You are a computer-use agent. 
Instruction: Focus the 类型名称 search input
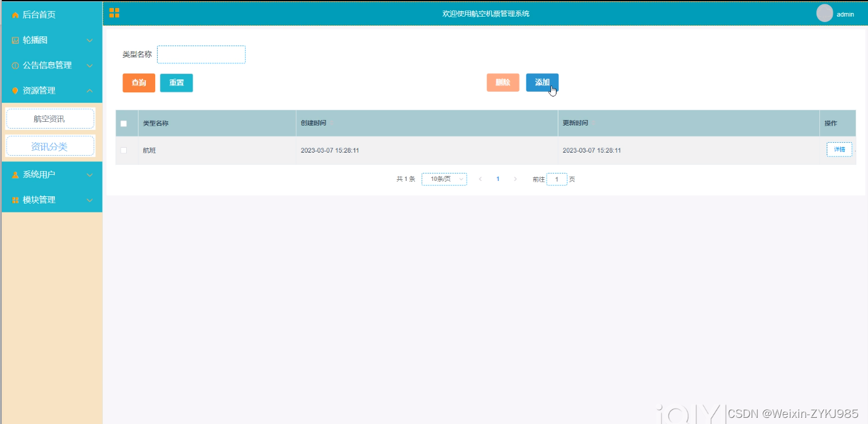(201, 54)
